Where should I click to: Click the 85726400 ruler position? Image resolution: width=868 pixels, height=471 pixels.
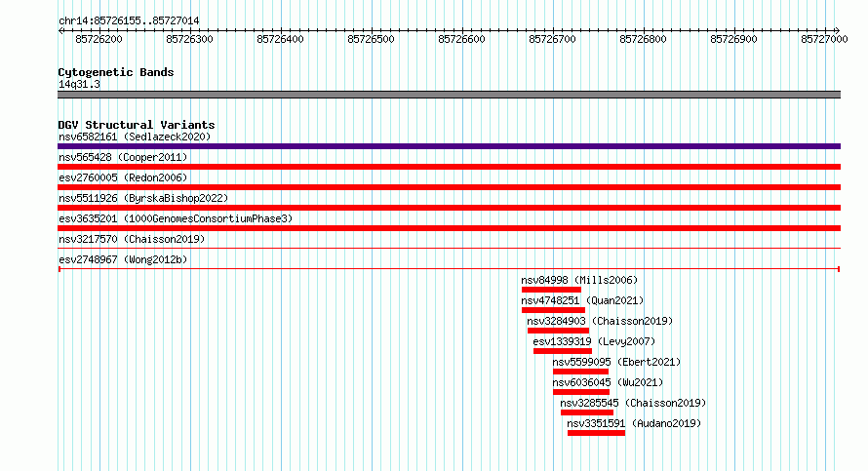(281, 39)
